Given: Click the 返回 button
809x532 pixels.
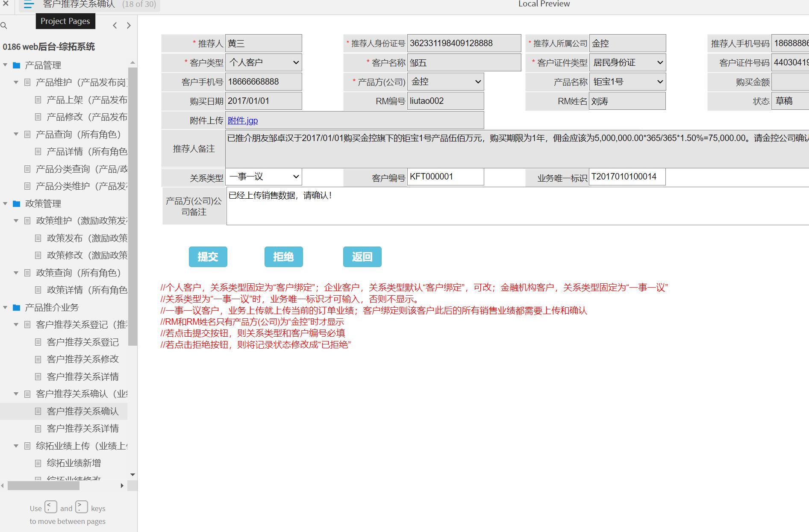Looking at the screenshot, I should coord(362,257).
